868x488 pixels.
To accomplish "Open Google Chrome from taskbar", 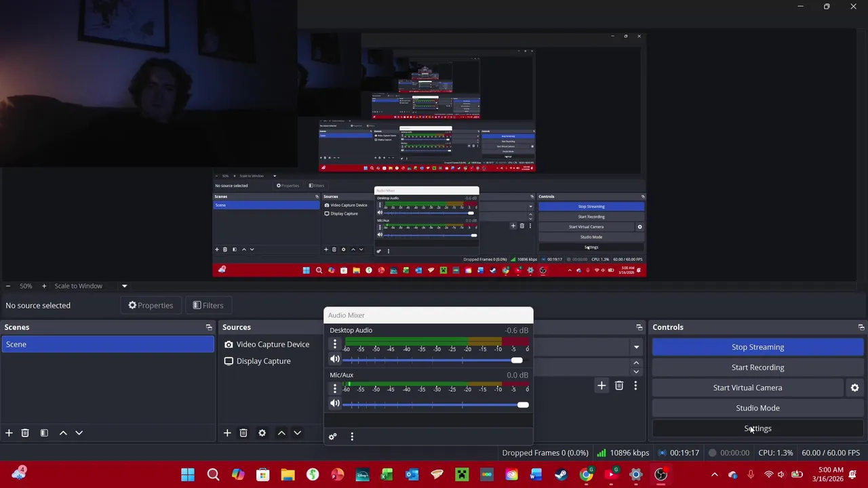I will [x=586, y=474].
